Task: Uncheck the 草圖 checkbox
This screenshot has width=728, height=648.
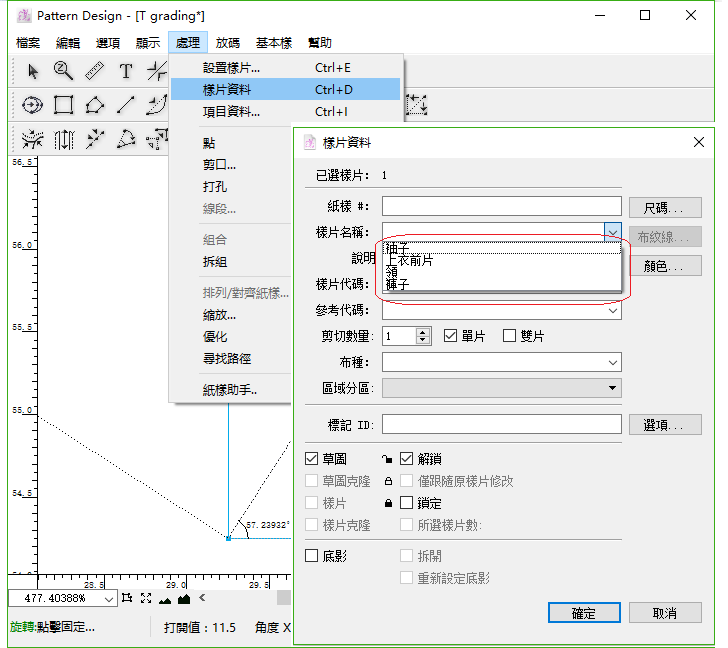Action: (x=311, y=459)
